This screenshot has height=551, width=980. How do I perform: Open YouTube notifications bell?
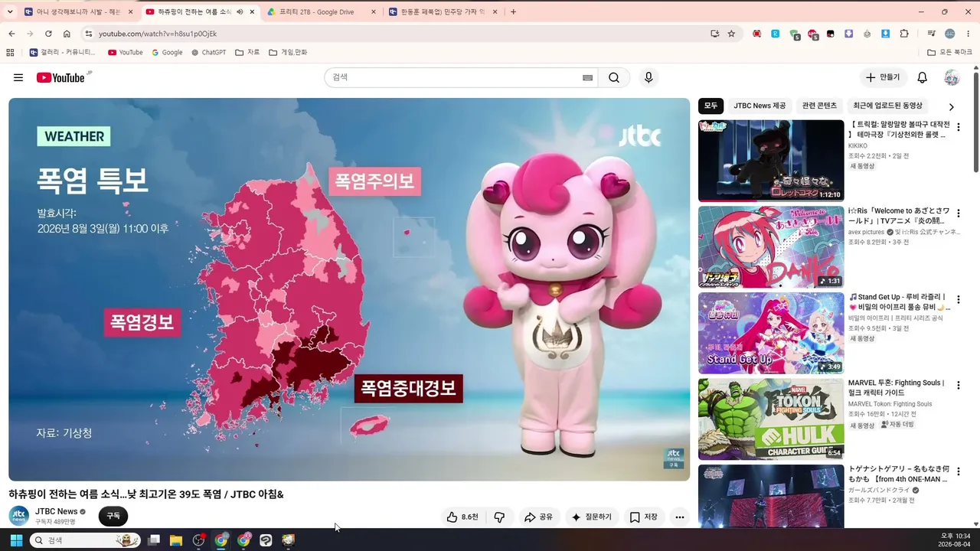pos(923,77)
